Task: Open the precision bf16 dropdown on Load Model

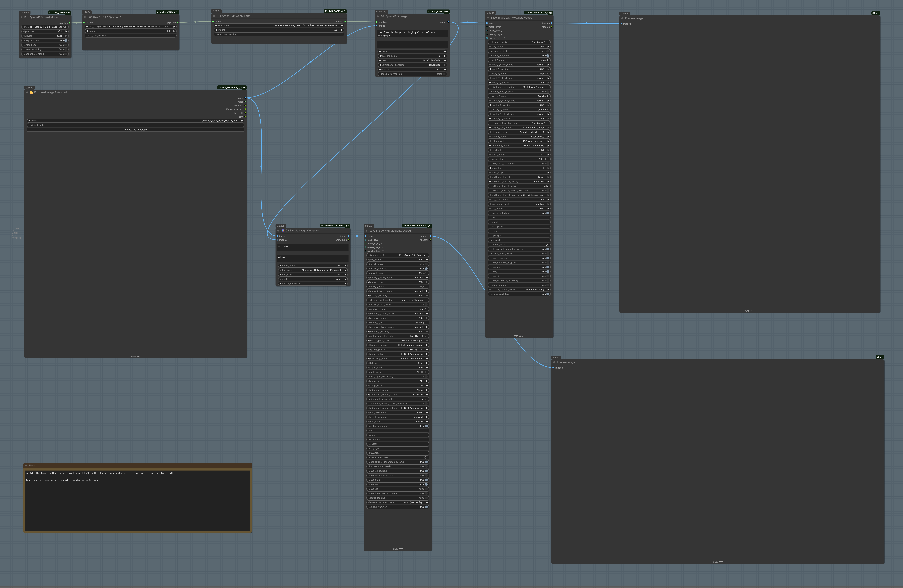Action: click(x=45, y=31)
